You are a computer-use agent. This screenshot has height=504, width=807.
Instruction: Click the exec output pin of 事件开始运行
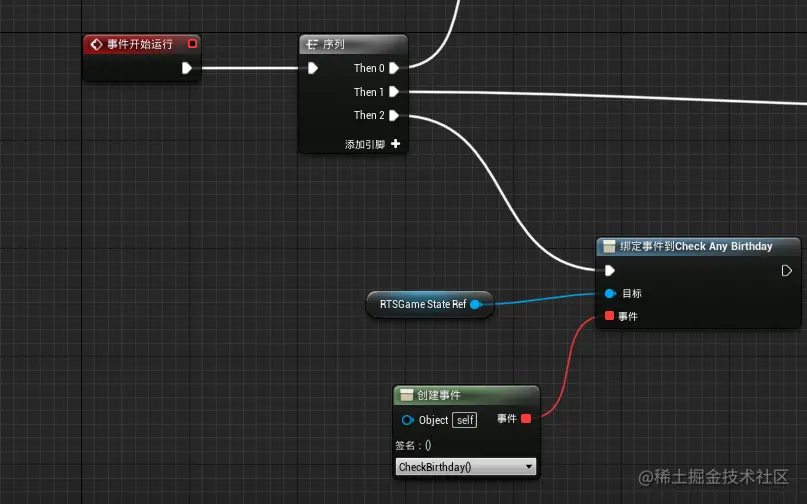pos(187,68)
